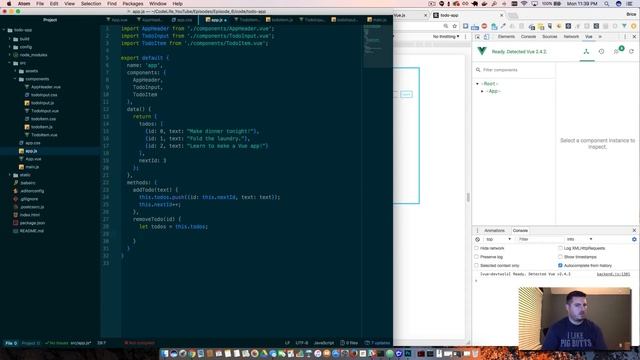Open the Vue events icon with badge
The width and height of the screenshot is (640, 360).
(x=617, y=51)
